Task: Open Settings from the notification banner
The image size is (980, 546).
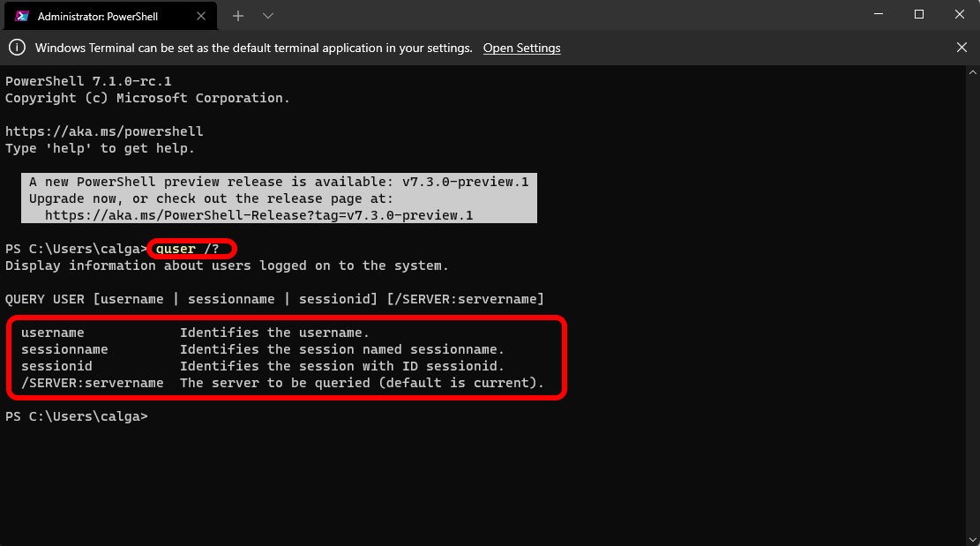Action: coord(521,48)
